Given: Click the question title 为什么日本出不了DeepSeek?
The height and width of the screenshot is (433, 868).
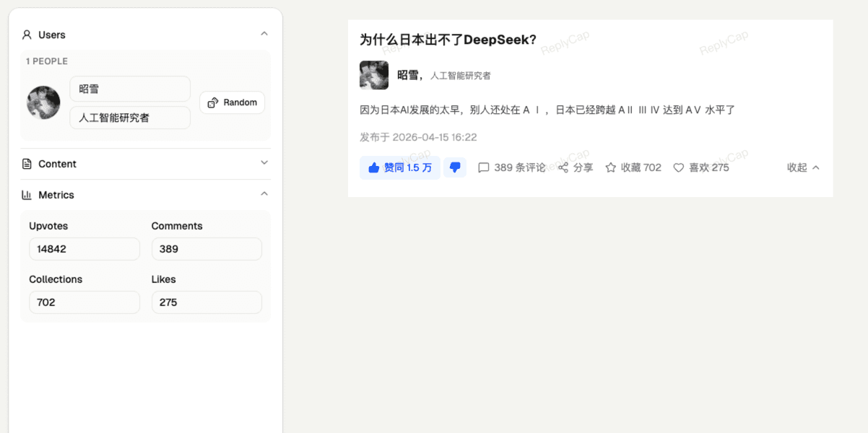Looking at the screenshot, I should point(448,40).
